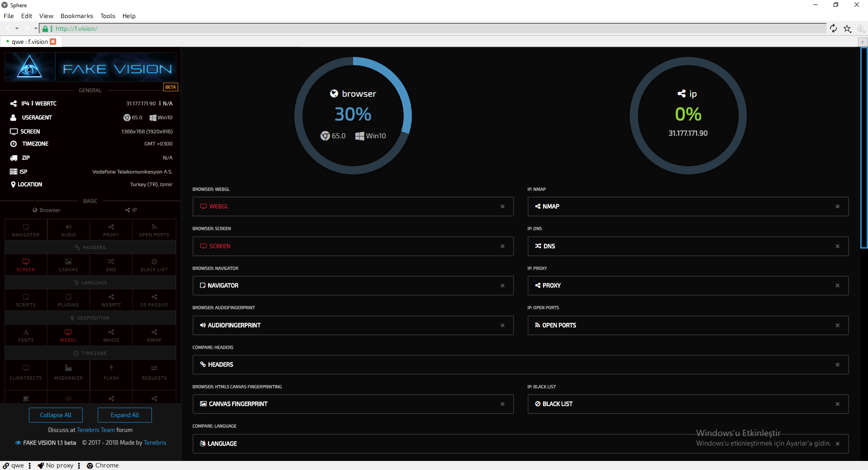Image resolution: width=868 pixels, height=470 pixels.
Task: Select the Proxy tile in the sidebar grid
Action: click(111, 230)
